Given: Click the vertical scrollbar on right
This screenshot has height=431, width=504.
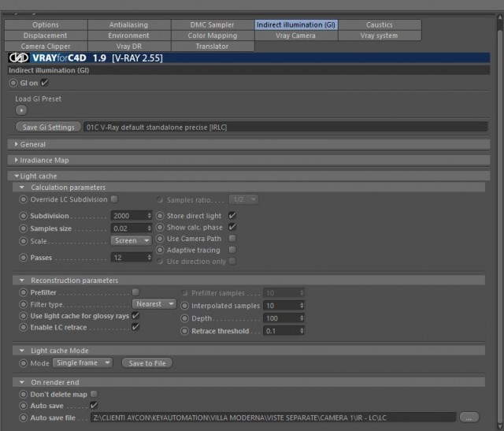Looking at the screenshot, I should tap(500, 222).
